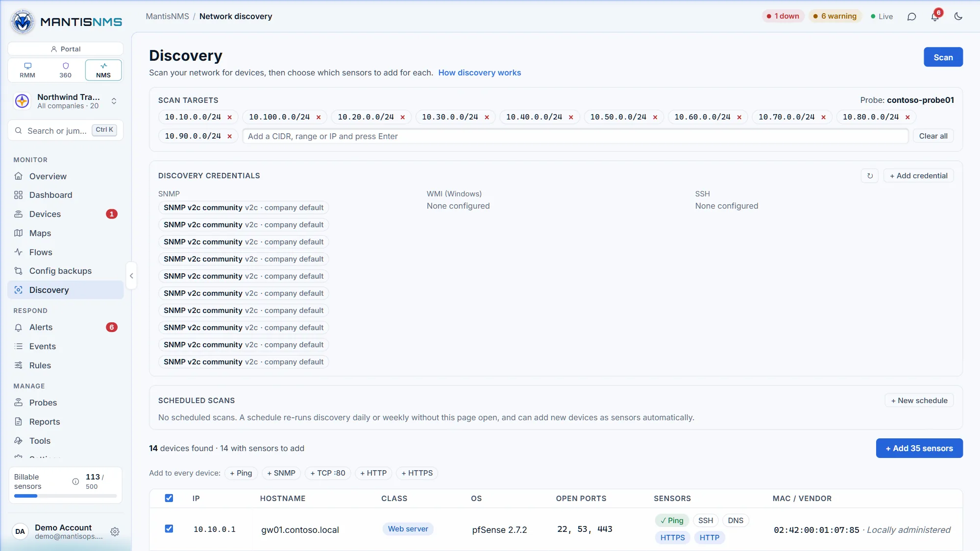Open the Dashboard page
This screenshot has width=980, height=551.
click(65, 195)
